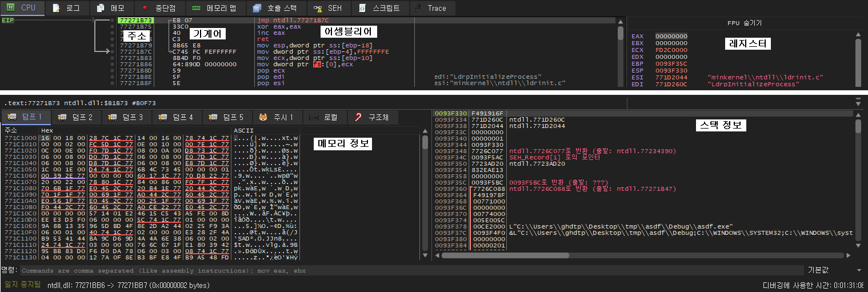This screenshot has width=868, height=292.
Task: Select ESI register value 771D2044
Action: (671, 77)
